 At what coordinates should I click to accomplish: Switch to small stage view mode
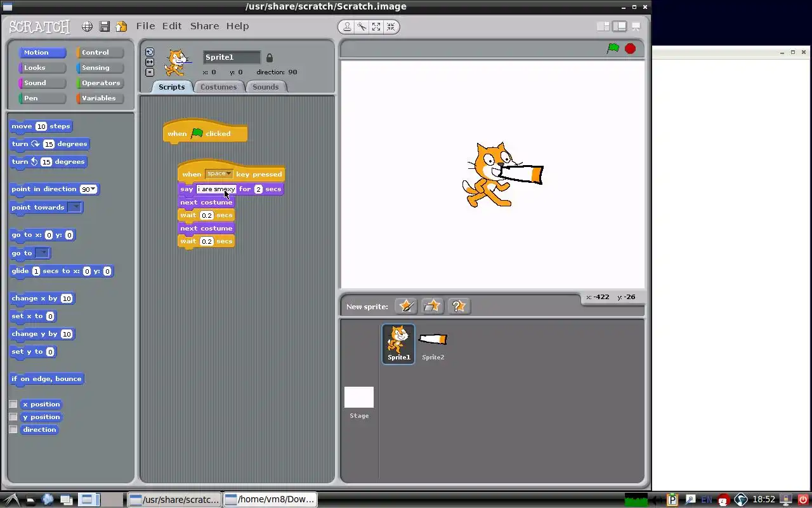point(603,27)
